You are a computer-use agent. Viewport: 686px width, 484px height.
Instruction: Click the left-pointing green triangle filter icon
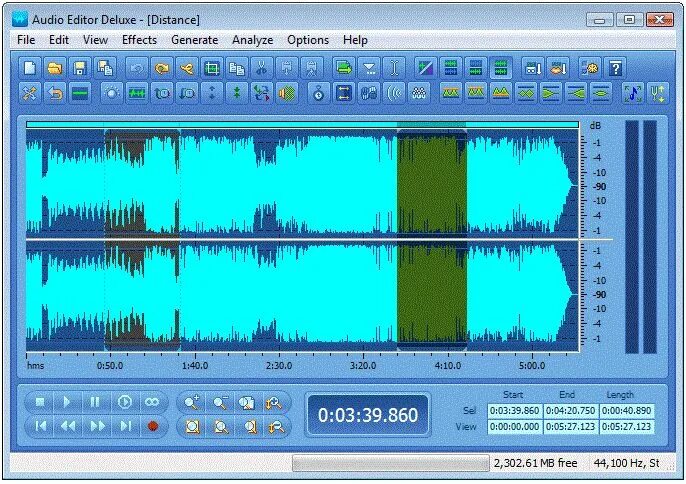pyautogui.click(x=576, y=93)
